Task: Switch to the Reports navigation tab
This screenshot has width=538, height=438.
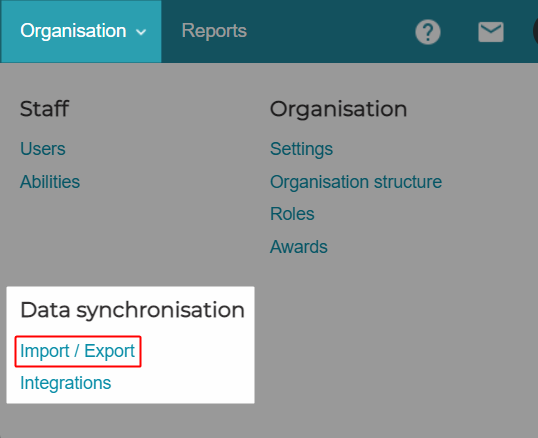Action: pos(214,31)
